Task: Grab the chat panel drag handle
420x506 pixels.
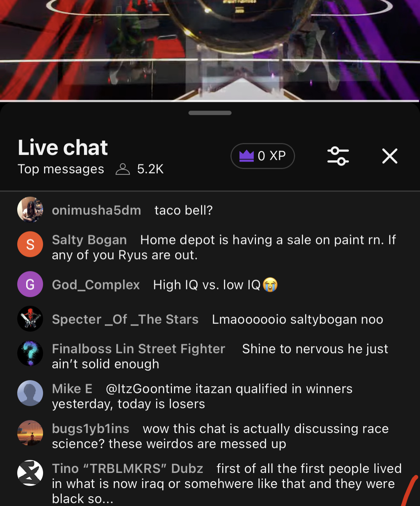Action: pyautogui.click(x=210, y=113)
